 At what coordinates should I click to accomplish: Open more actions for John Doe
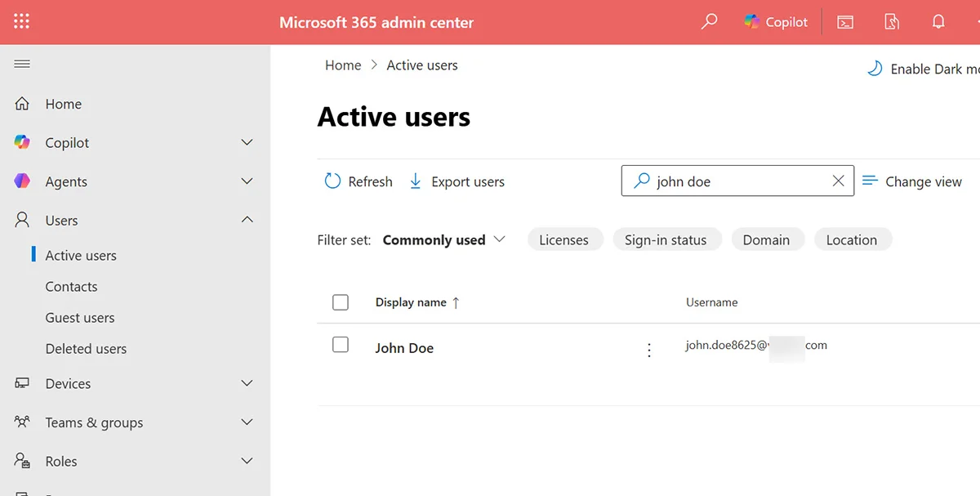(x=649, y=349)
